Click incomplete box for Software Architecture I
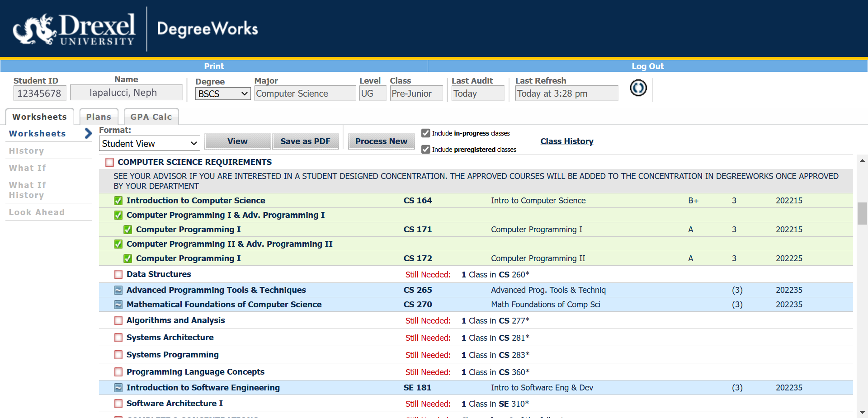 pyautogui.click(x=118, y=404)
